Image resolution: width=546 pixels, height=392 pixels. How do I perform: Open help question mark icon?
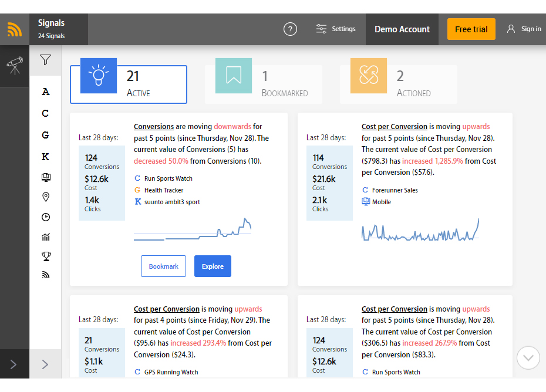pyautogui.click(x=290, y=29)
